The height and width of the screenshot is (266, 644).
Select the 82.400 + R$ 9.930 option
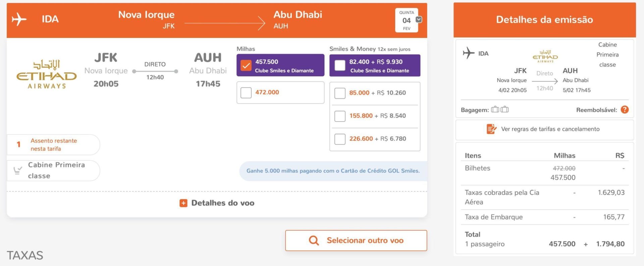(340, 66)
